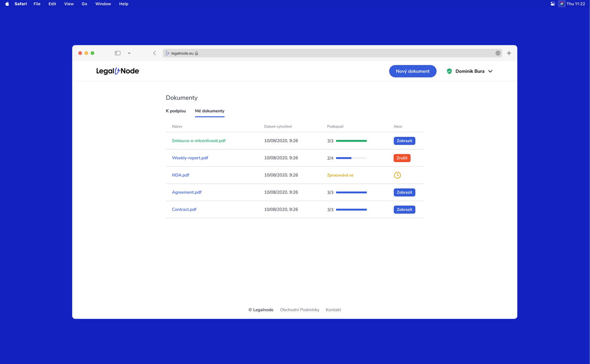
Task: Expand the website options menu in address bar
Action: pyautogui.click(x=498, y=53)
